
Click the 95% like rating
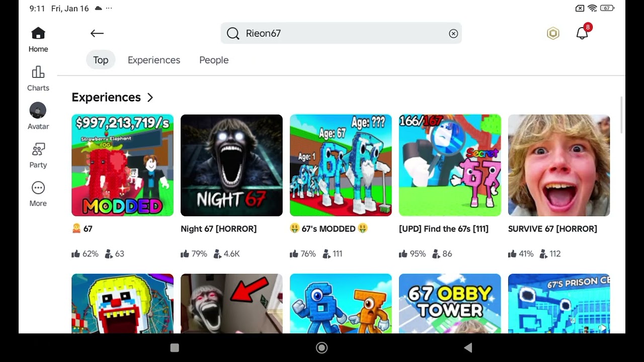(413, 254)
